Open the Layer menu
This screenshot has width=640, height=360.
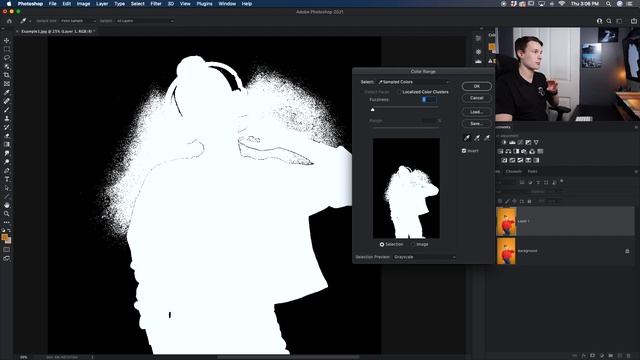[102, 4]
